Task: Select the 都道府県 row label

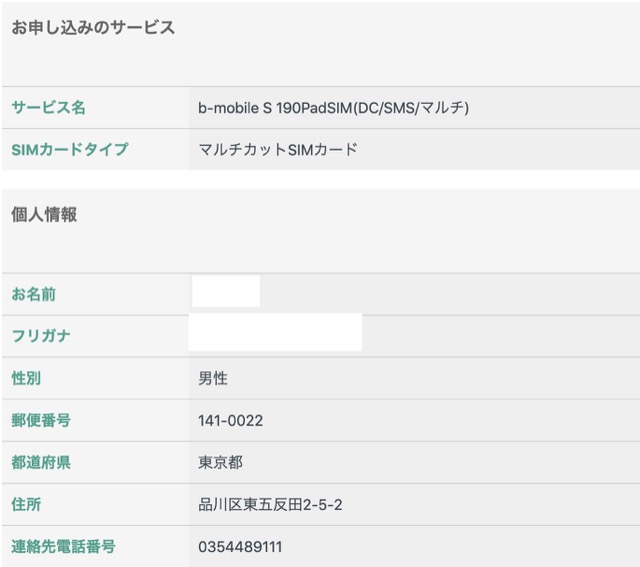Action: click(x=41, y=462)
